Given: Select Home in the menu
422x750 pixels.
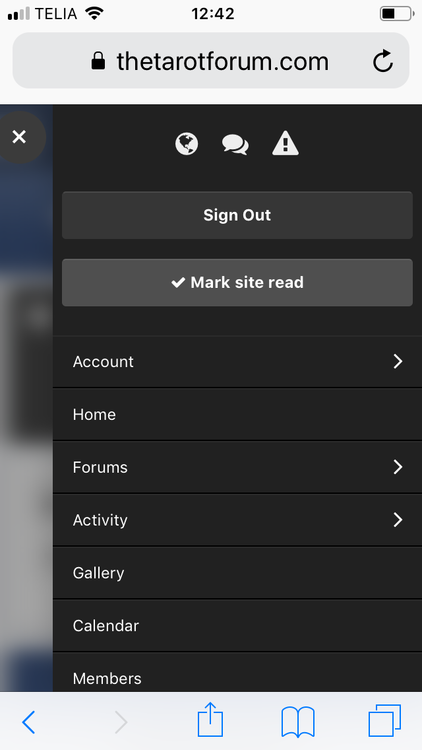Looking at the screenshot, I should (237, 414).
